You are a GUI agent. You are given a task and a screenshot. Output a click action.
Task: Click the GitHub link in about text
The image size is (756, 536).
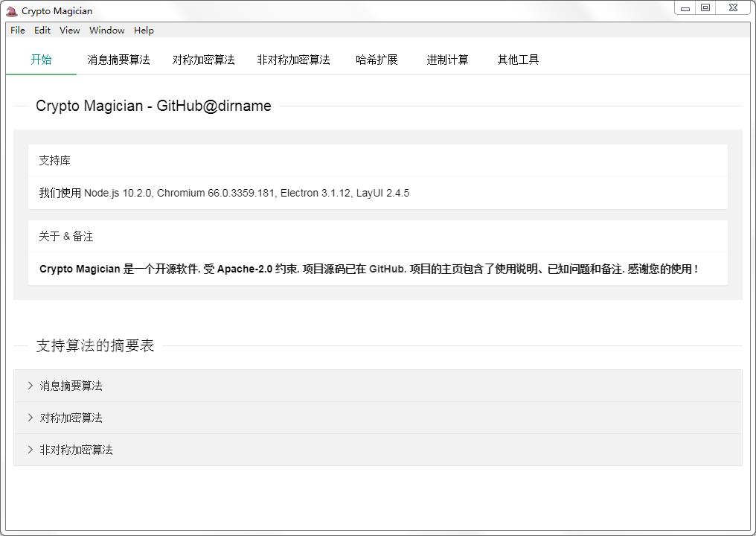coord(387,269)
